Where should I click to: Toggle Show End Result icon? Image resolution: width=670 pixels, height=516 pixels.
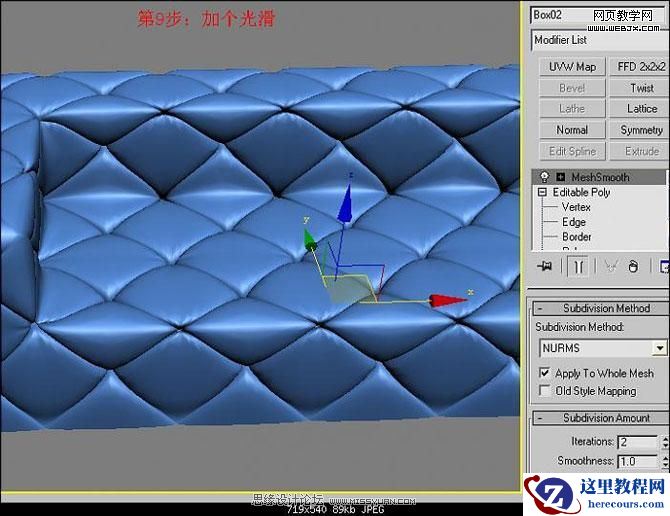[x=578, y=267]
